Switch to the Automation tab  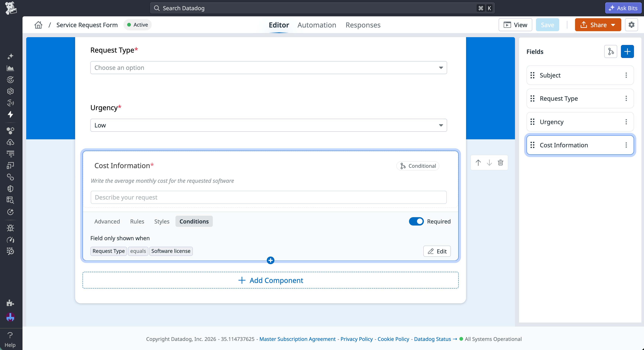click(316, 25)
